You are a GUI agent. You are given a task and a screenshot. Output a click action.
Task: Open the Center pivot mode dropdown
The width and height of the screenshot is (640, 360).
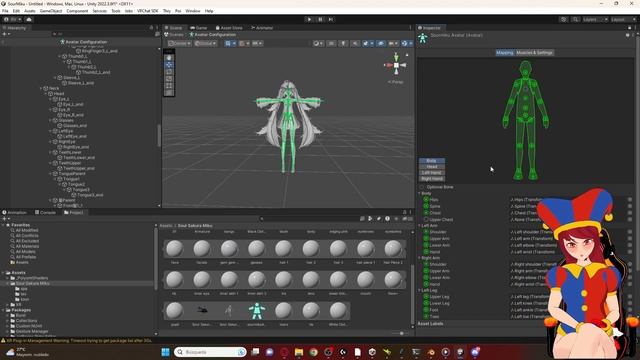[x=180, y=43]
